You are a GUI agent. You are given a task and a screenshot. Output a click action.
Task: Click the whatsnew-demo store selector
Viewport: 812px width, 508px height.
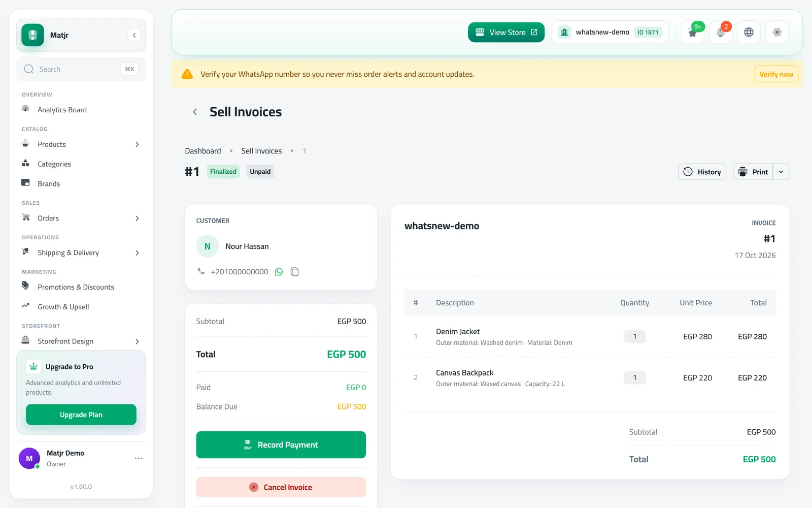pos(610,32)
